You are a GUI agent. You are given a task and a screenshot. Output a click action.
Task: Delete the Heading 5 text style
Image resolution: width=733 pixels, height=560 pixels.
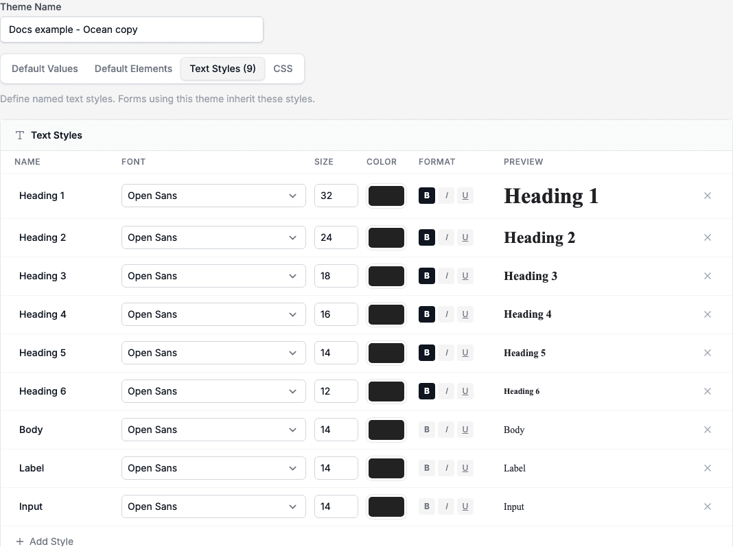[708, 353]
